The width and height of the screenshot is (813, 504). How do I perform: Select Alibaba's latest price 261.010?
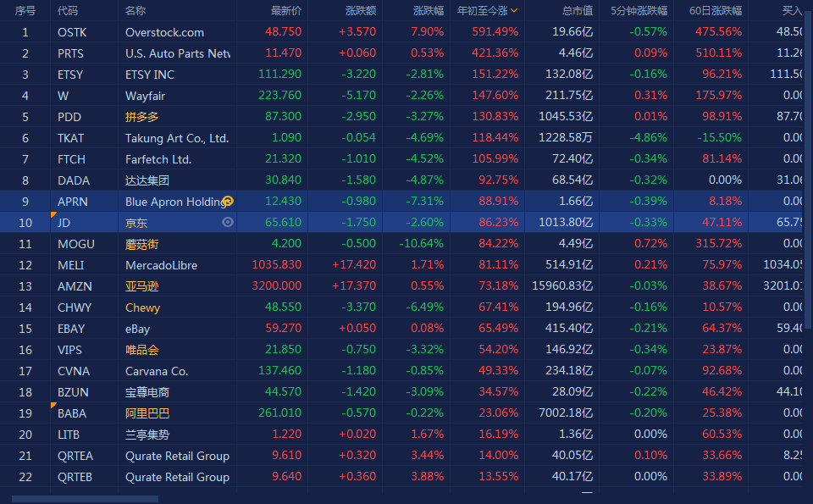[280, 413]
